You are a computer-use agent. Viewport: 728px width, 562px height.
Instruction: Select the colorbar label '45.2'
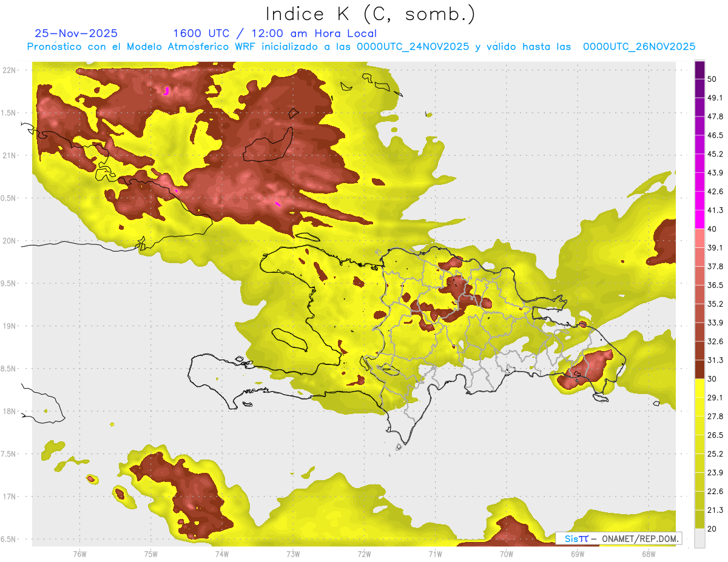tap(715, 154)
